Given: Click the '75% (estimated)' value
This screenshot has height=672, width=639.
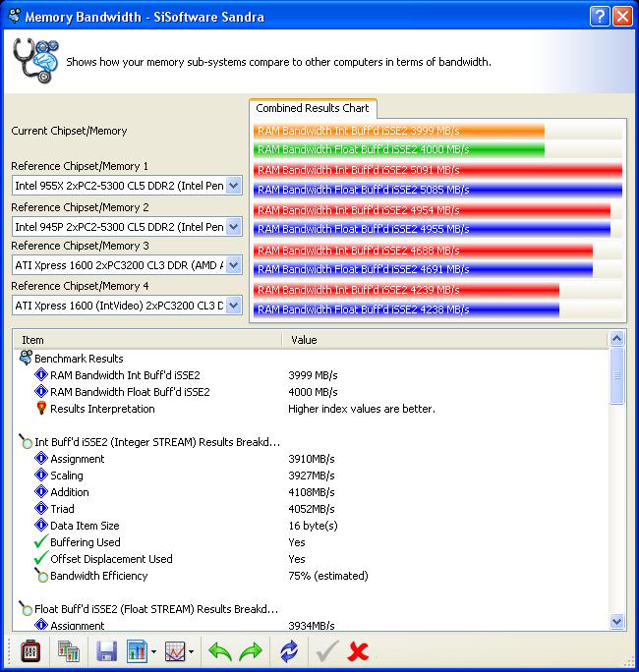Looking at the screenshot, I should [328, 576].
